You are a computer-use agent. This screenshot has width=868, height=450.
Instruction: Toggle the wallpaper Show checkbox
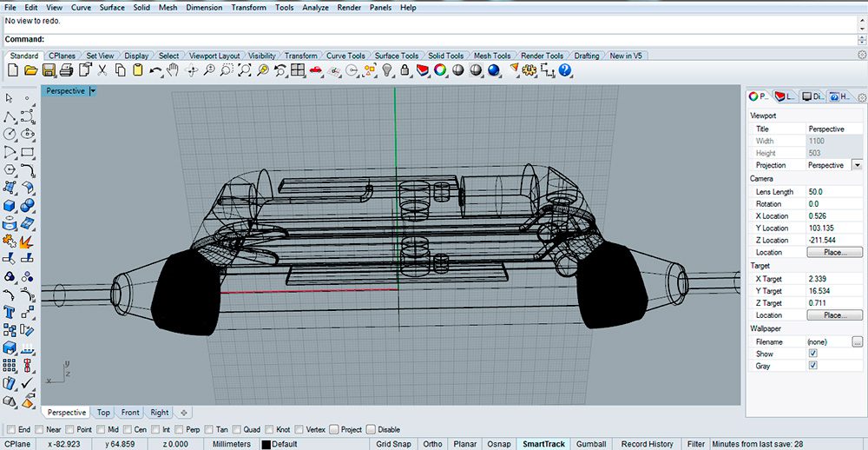click(x=812, y=354)
